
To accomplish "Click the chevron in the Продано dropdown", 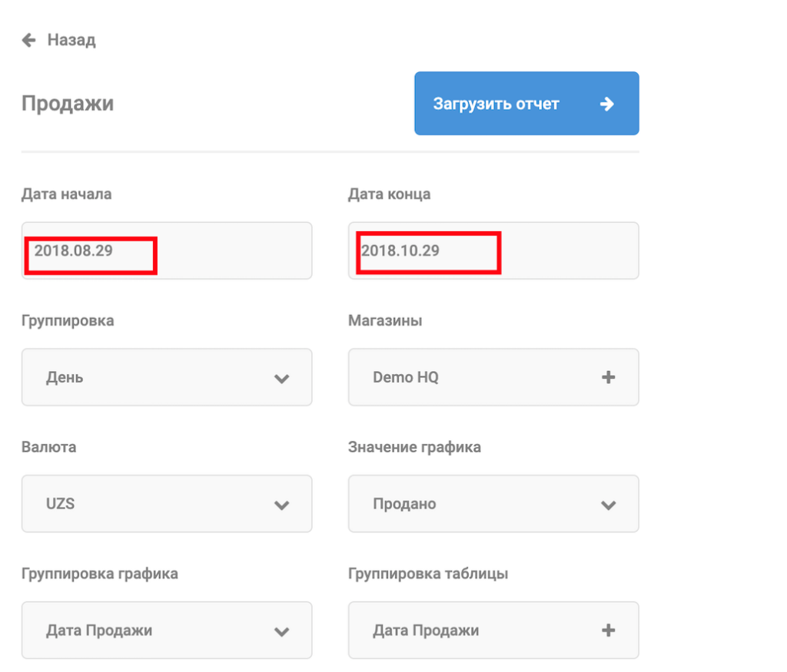I will [x=608, y=505].
